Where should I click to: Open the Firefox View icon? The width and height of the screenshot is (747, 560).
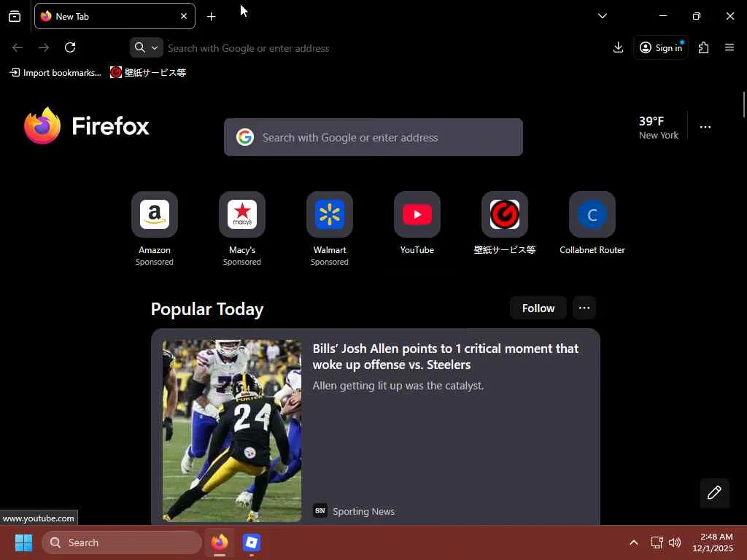coord(15,17)
